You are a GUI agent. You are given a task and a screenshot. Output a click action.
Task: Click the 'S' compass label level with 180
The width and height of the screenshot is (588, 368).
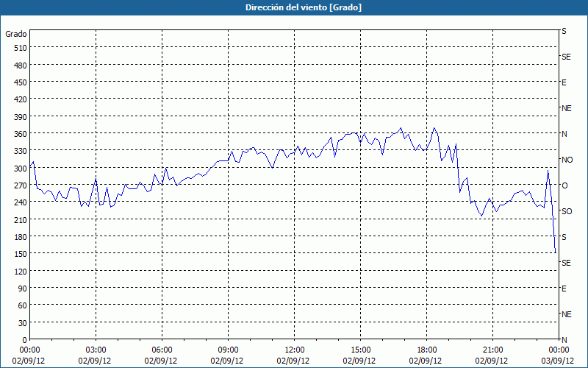(x=564, y=237)
